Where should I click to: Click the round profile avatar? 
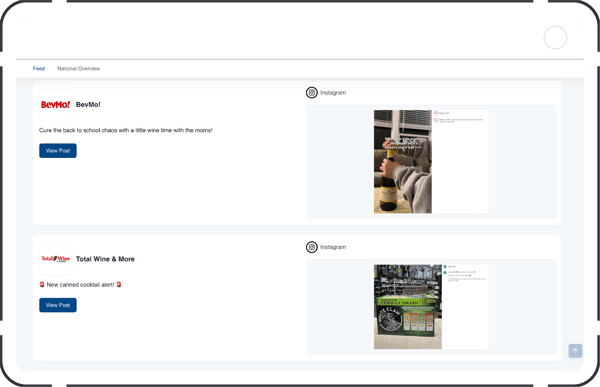click(555, 38)
